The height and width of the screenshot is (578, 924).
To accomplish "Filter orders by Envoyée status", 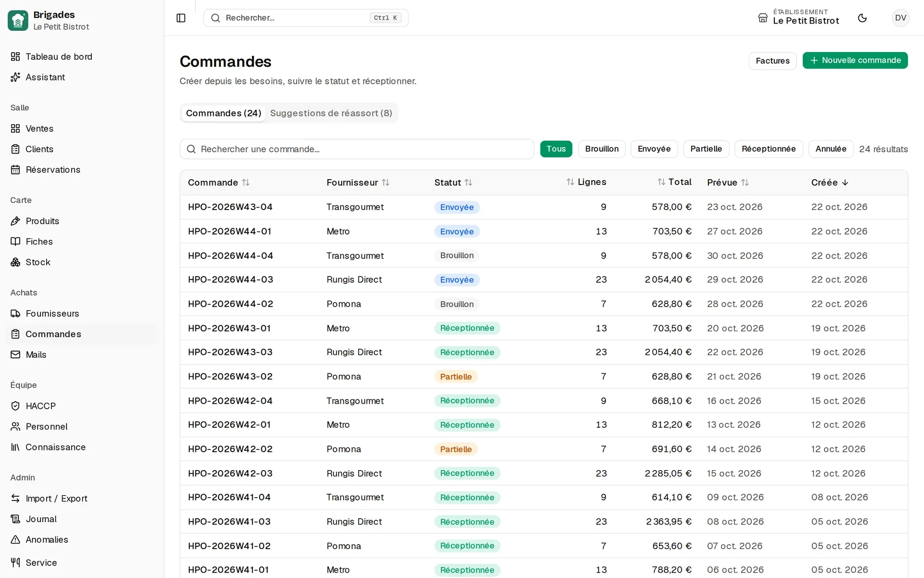I will [654, 149].
